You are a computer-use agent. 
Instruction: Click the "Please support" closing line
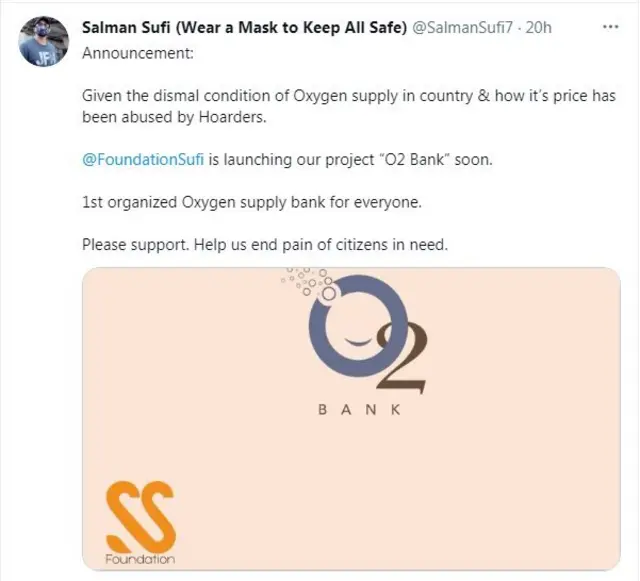[x=123, y=246]
